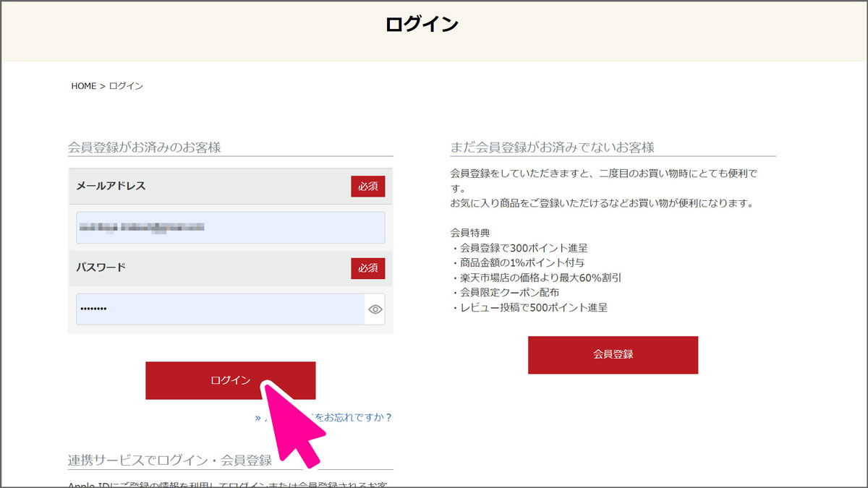Screen dimensions: 868x488
Task: Submit the login form
Action: (x=230, y=380)
